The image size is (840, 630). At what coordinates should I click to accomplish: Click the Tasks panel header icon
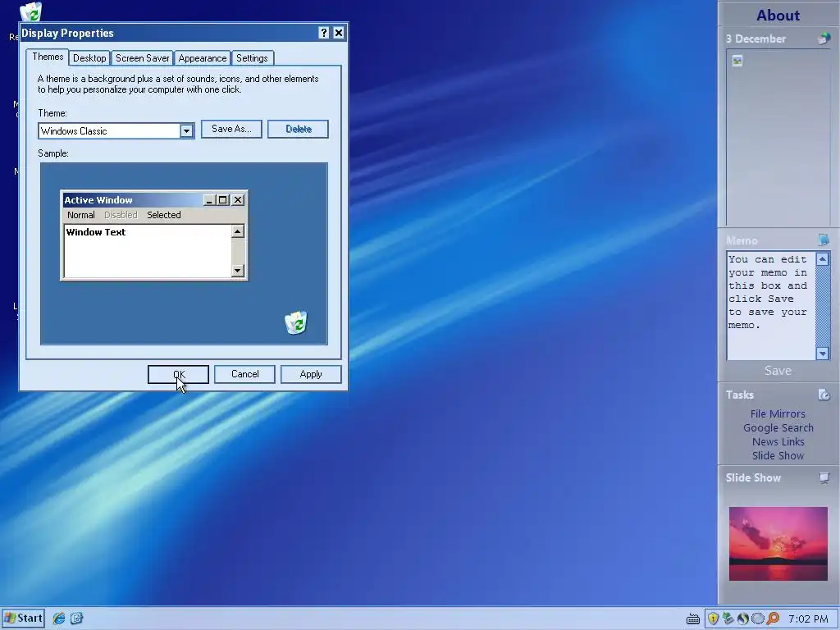pos(824,395)
